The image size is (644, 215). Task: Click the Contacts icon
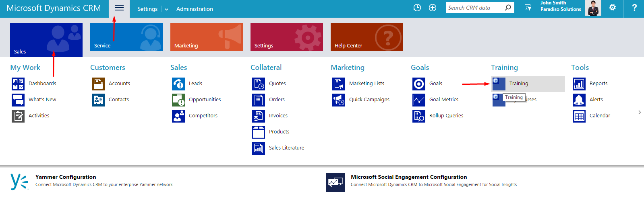click(98, 100)
